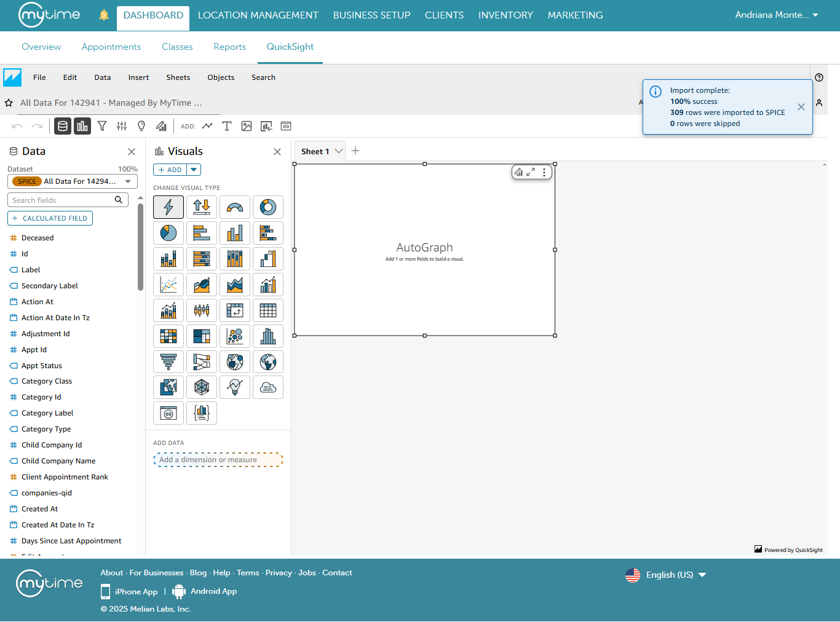Select the Funnel chart visual type

coord(168,362)
